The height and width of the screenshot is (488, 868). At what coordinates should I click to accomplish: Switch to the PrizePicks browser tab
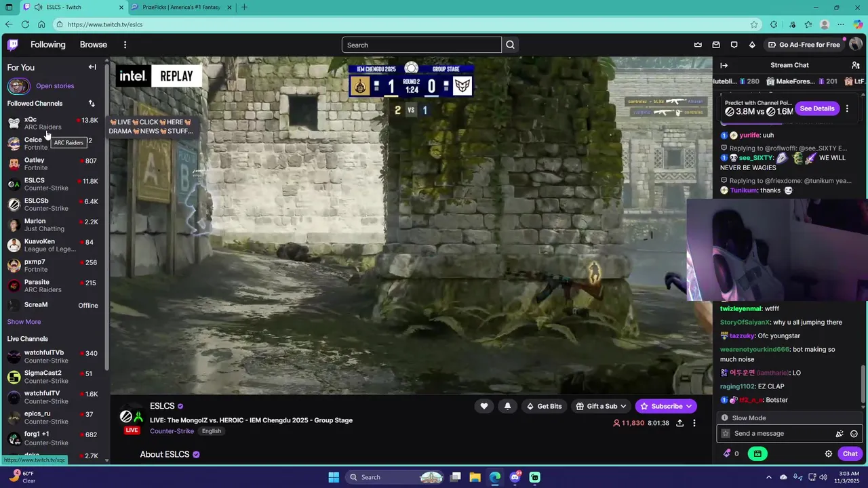[181, 7]
